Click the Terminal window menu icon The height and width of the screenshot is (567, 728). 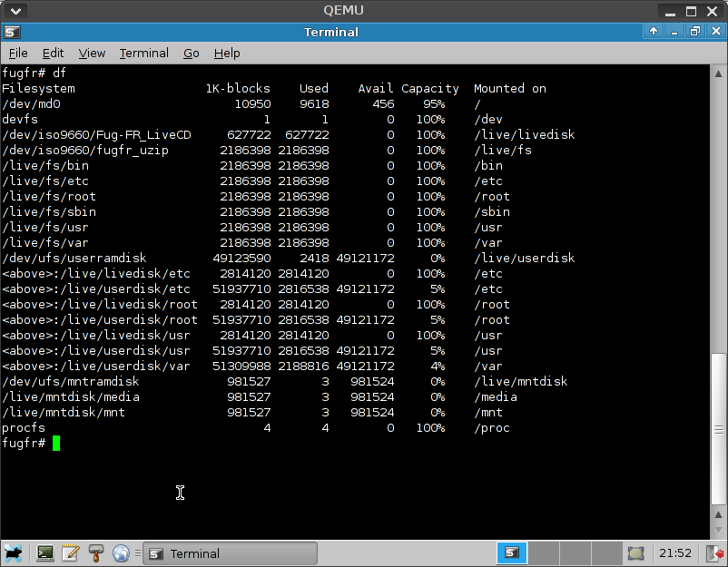click(x=12, y=32)
